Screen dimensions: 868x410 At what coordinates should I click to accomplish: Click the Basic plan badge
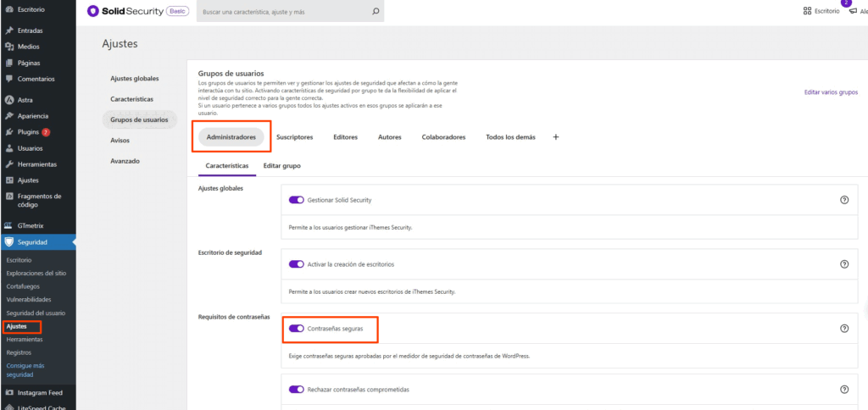tap(178, 11)
